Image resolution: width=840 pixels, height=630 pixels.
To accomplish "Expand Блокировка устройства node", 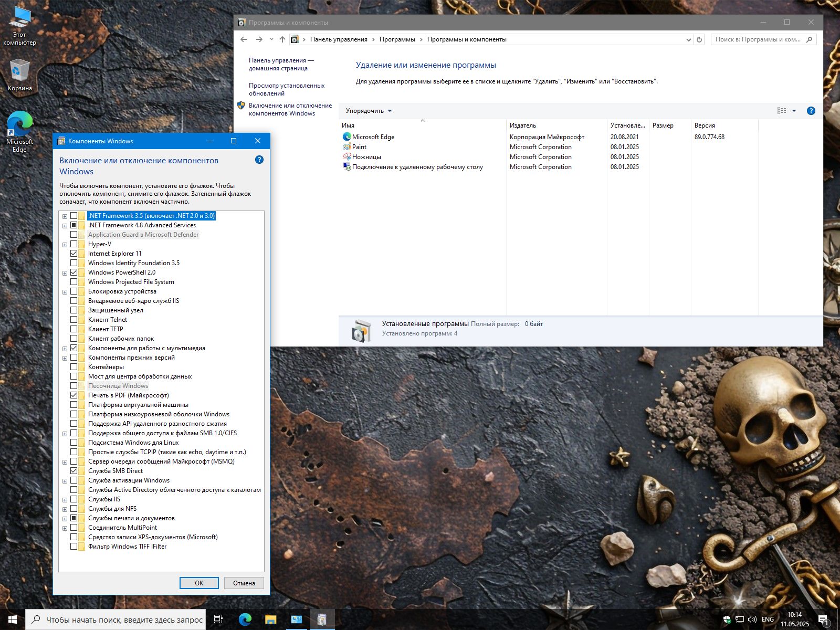I will (x=65, y=292).
